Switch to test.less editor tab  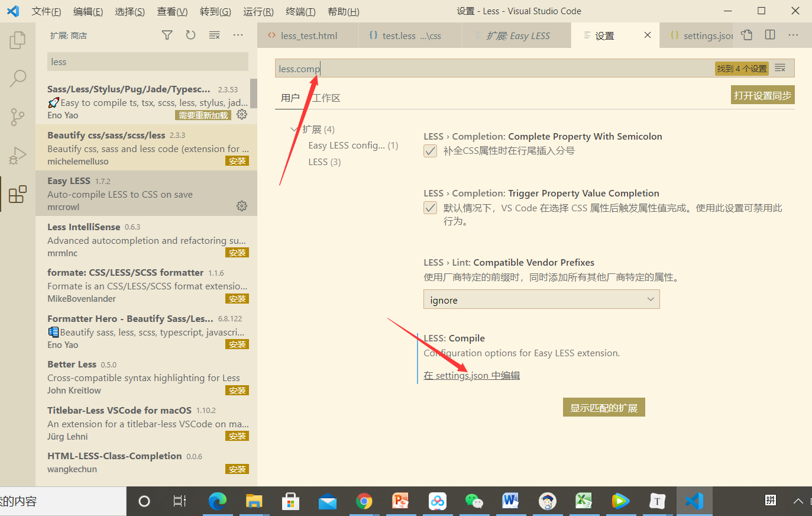tap(409, 36)
